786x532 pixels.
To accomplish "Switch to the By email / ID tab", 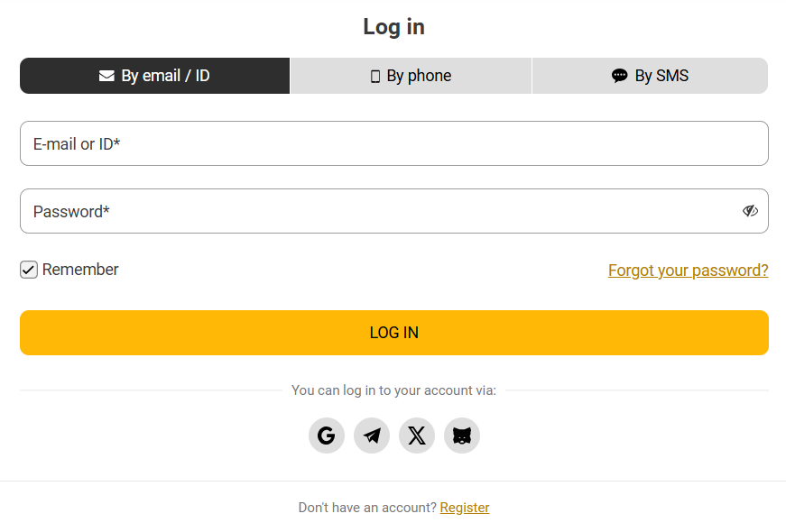I will (x=154, y=76).
